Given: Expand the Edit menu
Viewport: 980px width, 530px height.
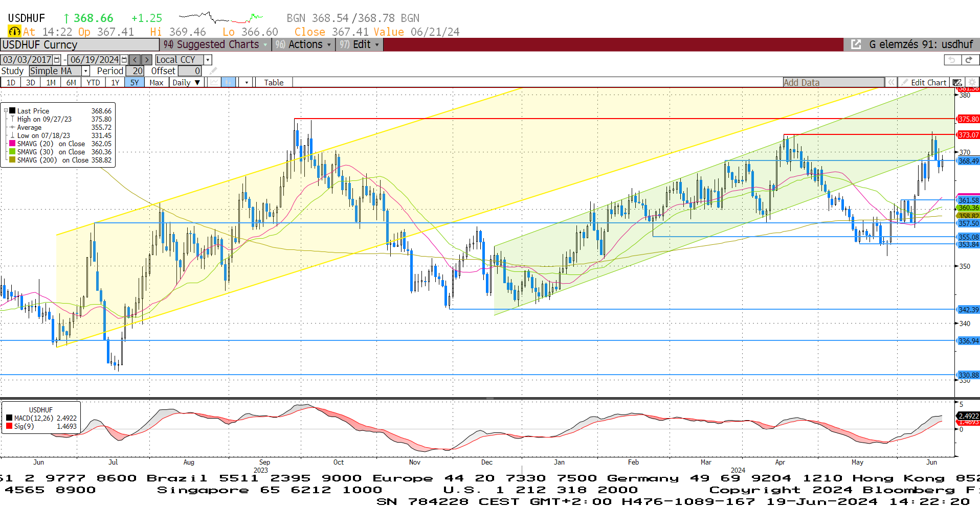Looking at the screenshot, I should point(359,44).
